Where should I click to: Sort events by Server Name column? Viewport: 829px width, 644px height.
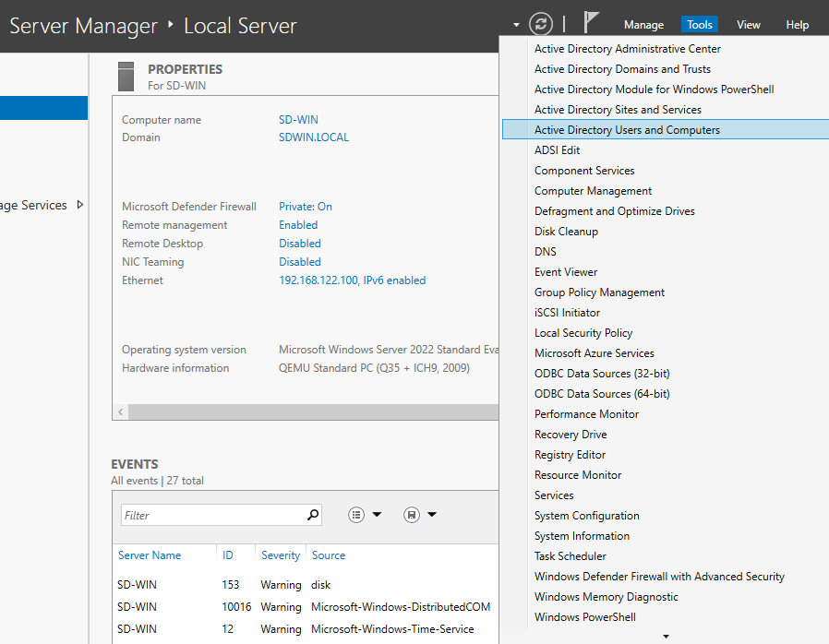pyautogui.click(x=150, y=555)
